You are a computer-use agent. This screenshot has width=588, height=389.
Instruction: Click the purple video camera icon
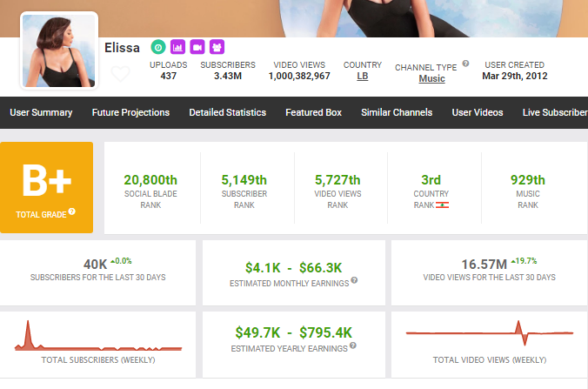coord(197,47)
